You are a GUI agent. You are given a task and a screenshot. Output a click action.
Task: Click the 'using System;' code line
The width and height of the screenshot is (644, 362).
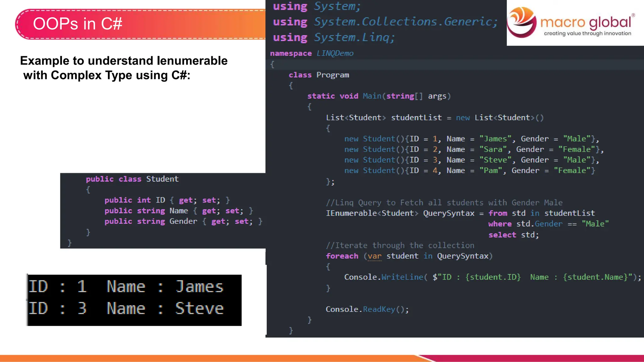pos(317,7)
